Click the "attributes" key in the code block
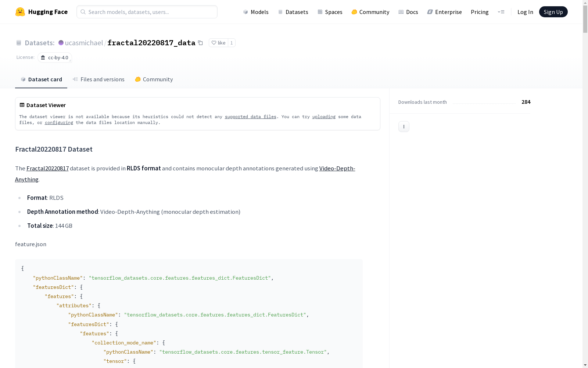This screenshot has height=368, width=588. (x=74, y=305)
